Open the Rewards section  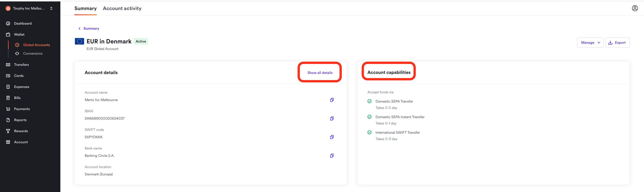coord(21,131)
